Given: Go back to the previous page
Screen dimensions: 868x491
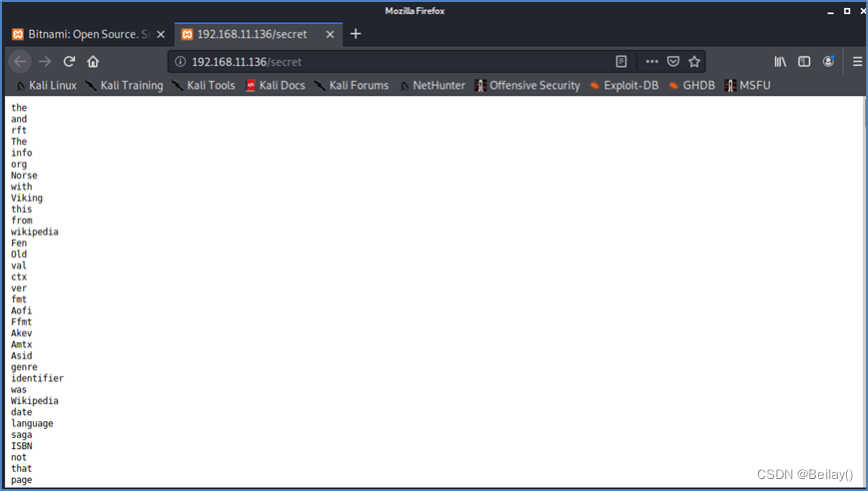Looking at the screenshot, I should tap(21, 62).
